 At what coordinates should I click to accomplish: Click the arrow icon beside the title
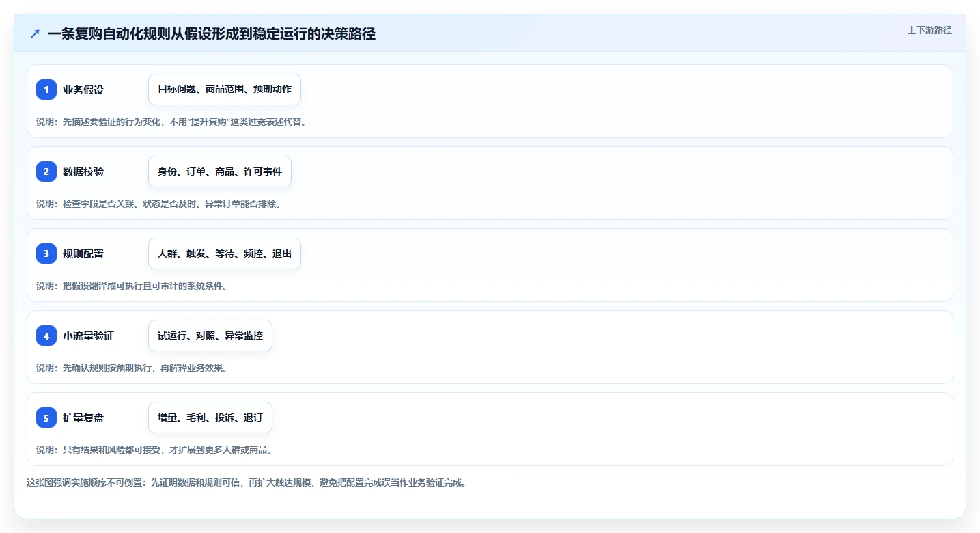point(35,33)
